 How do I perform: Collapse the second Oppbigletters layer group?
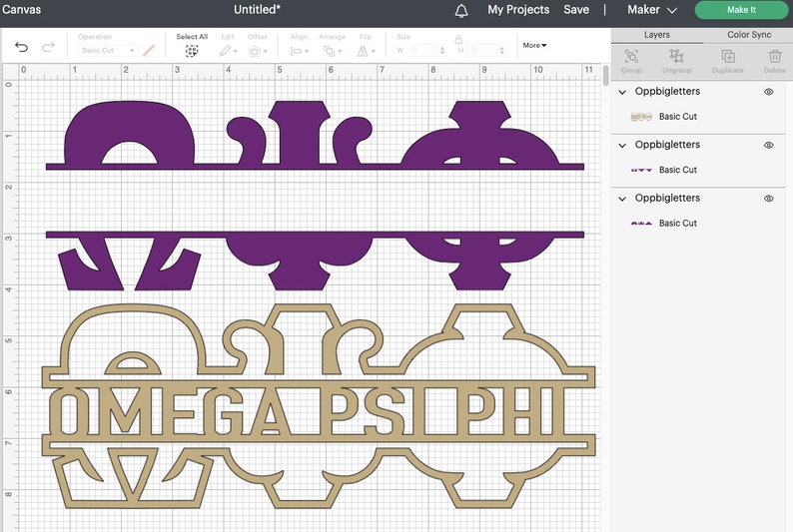[622, 146]
